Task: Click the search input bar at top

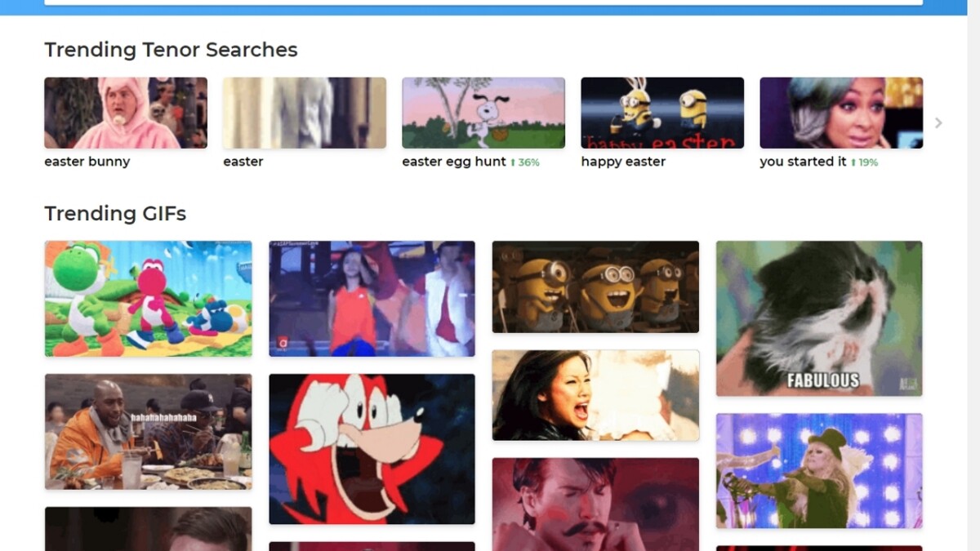Action: pyautogui.click(x=483, y=2)
